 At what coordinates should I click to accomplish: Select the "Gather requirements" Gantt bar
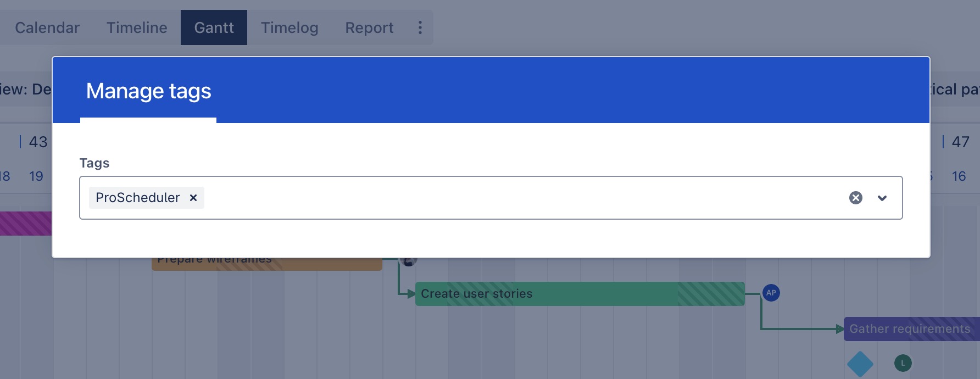pos(910,329)
